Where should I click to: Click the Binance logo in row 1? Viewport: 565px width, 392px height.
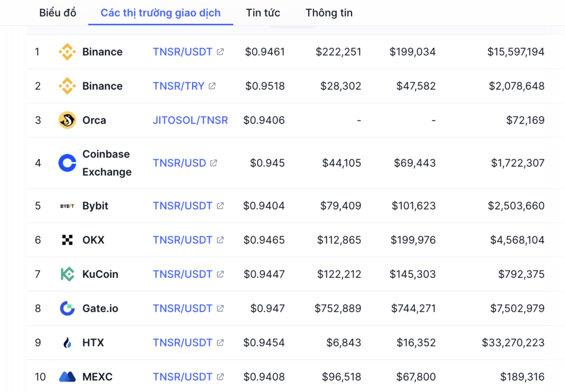point(67,52)
